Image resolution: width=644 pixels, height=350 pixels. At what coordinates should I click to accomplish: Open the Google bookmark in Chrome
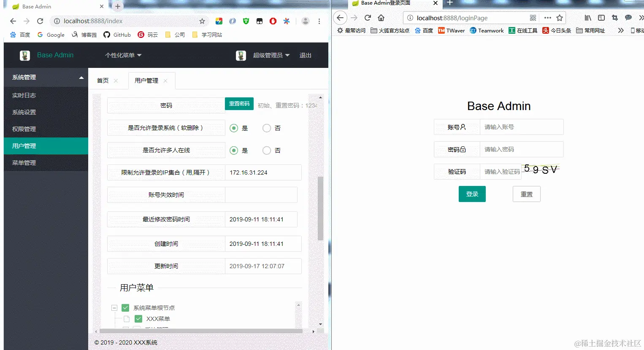pos(51,35)
